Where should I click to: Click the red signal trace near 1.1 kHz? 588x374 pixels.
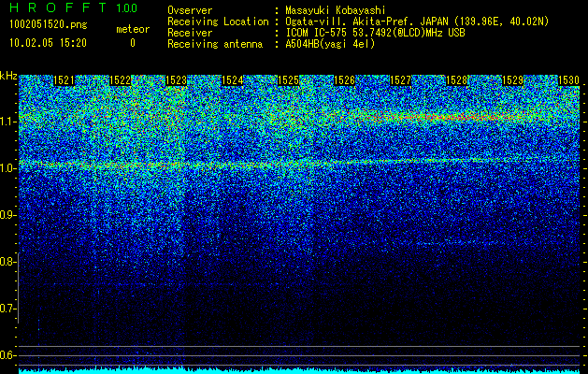pyautogui.click(x=450, y=117)
